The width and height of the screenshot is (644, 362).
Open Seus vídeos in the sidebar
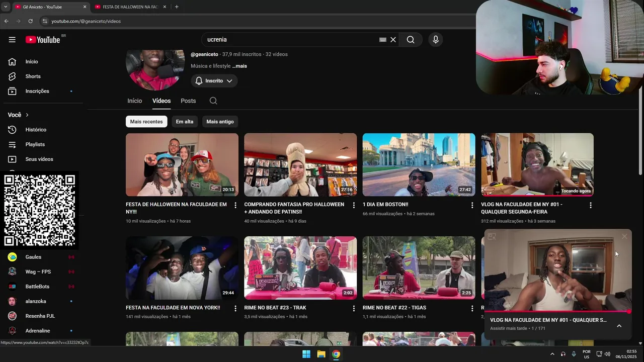(x=40, y=159)
